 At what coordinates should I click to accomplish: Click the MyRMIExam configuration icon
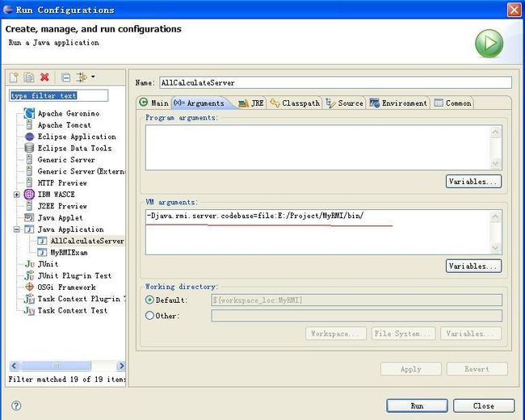[42, 252]
